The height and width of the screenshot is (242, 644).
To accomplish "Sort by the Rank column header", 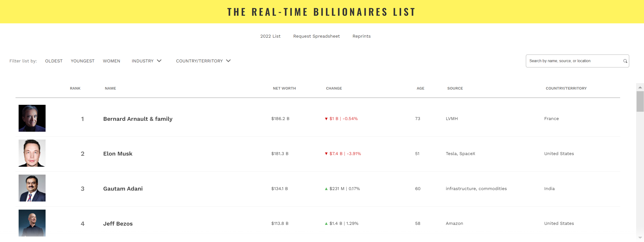I will coord(75,88).
